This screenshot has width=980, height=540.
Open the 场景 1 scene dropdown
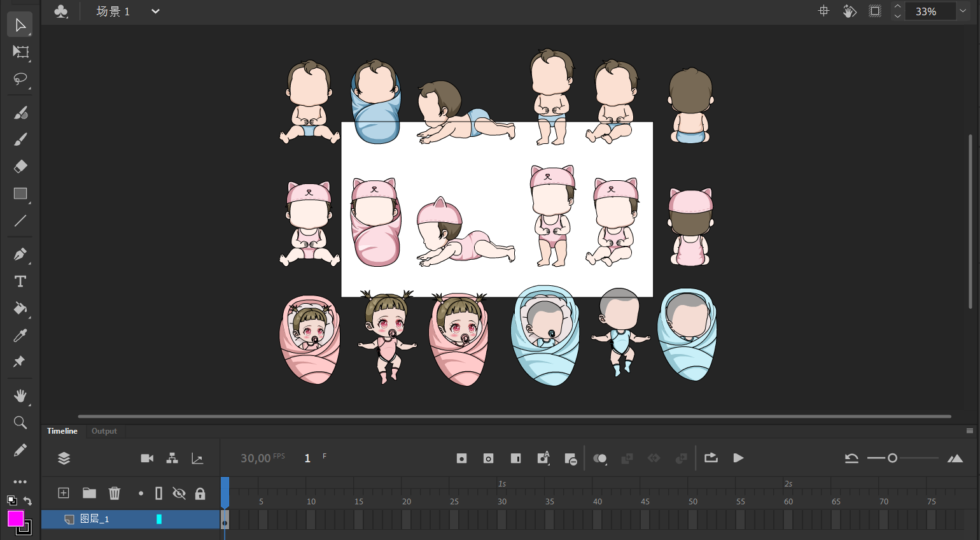click(x=155, y=11)
